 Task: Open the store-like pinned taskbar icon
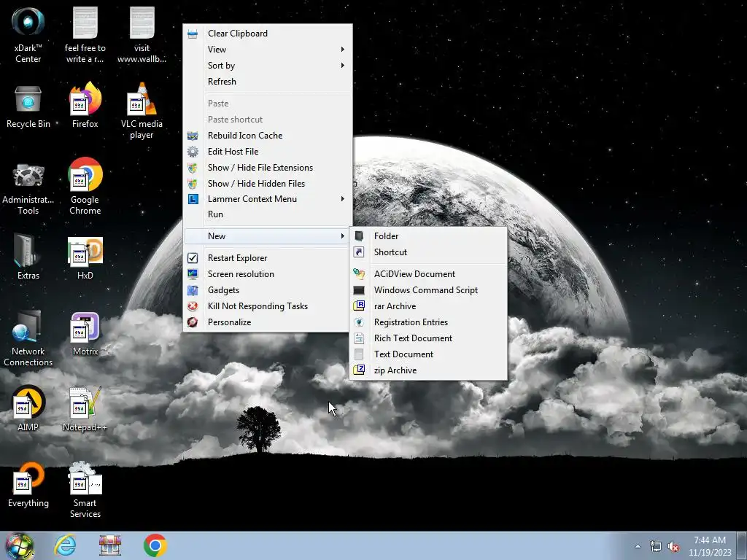pyautogui.click(x=110, y=545)
